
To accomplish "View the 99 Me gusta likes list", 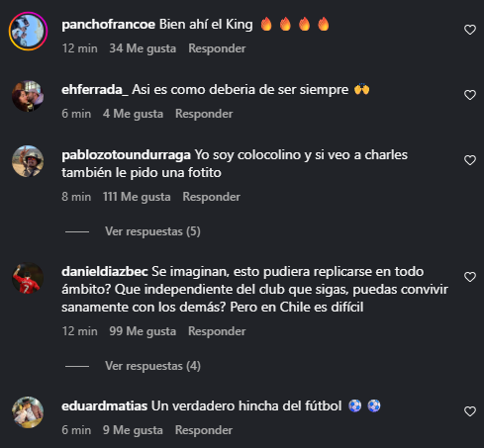I will point(143,331).
